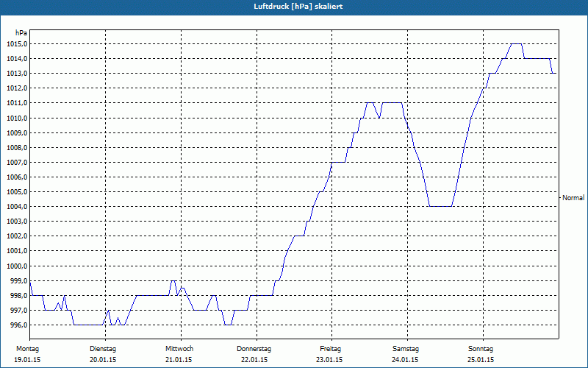Click the date 20.01.15

pyautogui.click(x=103, y=360)
